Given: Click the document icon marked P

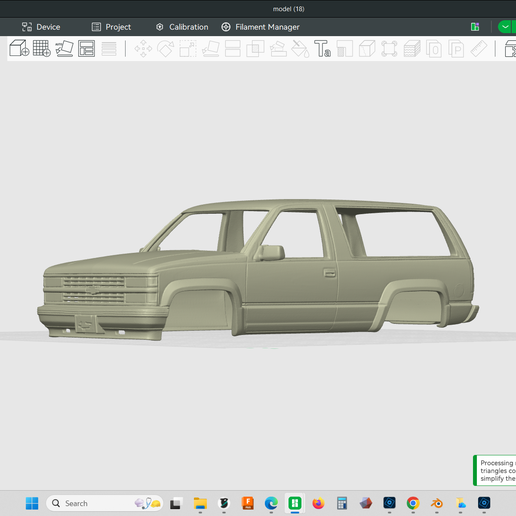Looking at the screenshot, I should click(456, 49).
